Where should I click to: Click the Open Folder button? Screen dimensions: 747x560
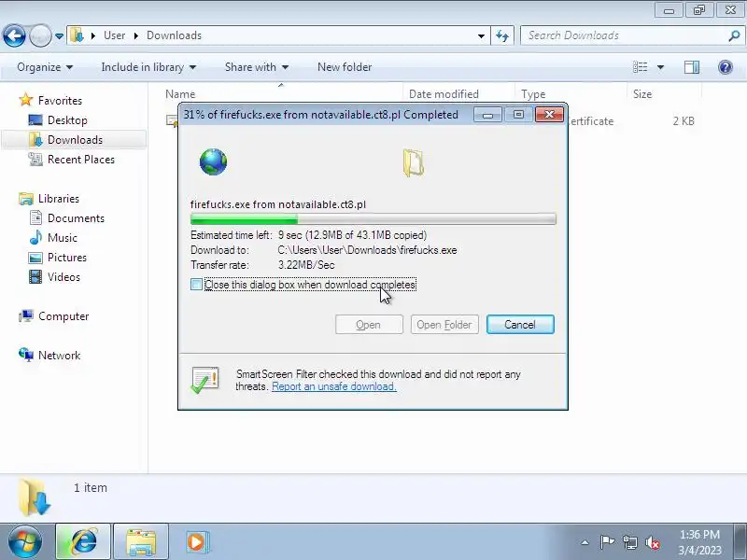tap(444, 324)
